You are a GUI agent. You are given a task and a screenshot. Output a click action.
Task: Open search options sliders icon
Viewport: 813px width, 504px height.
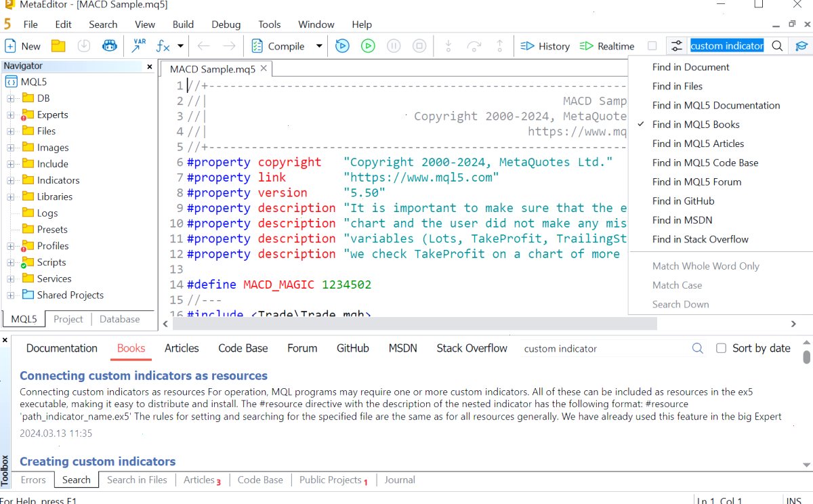(x=676, y=46)
